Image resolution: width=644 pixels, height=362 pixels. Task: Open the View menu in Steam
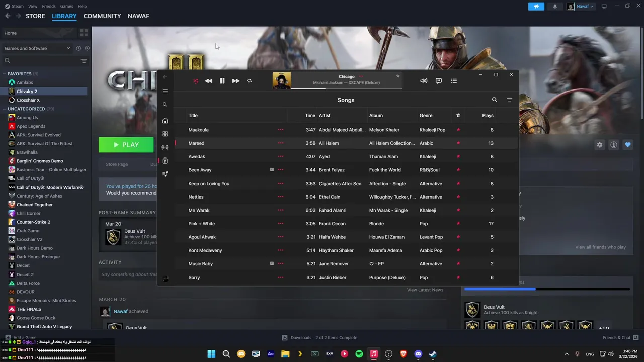coord(33,6)
